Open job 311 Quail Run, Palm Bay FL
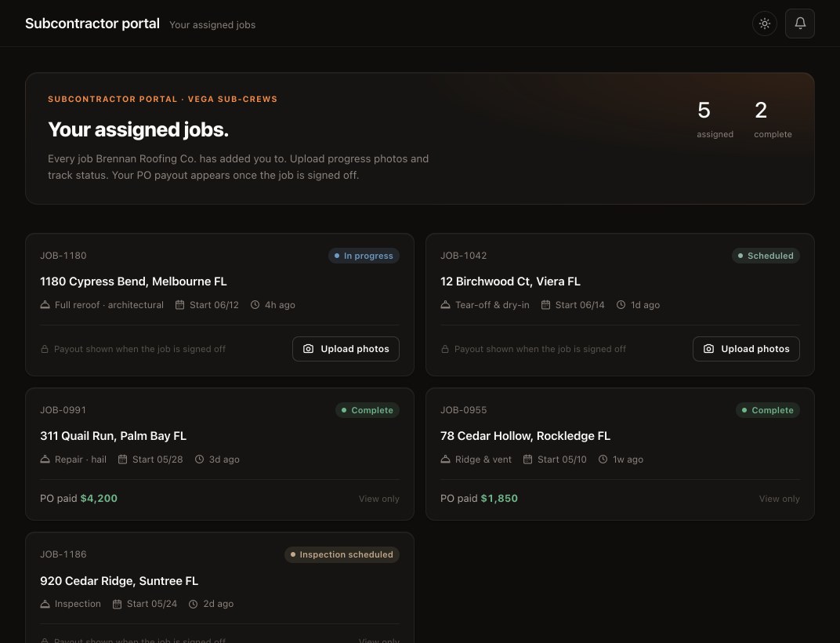 pyautogui.click(x=113, y=436)
